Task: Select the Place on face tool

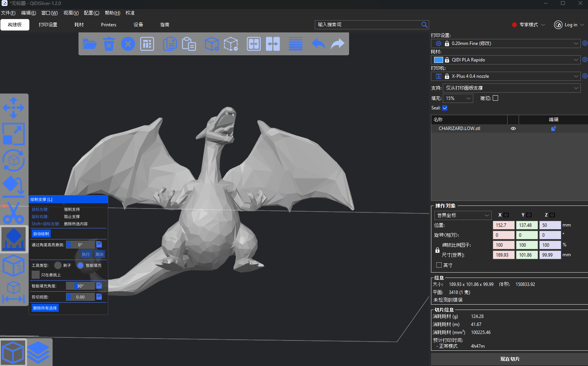Action: point(14,186)
